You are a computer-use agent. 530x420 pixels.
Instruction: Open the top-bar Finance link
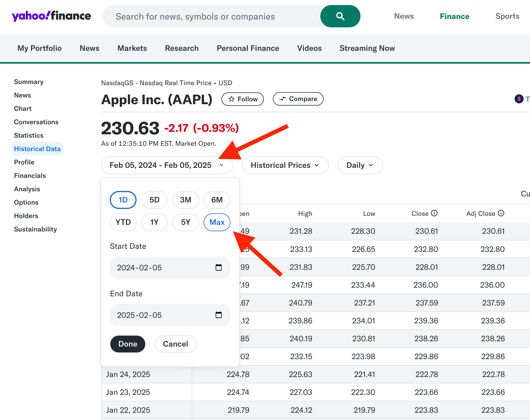(x=455, y=16)
